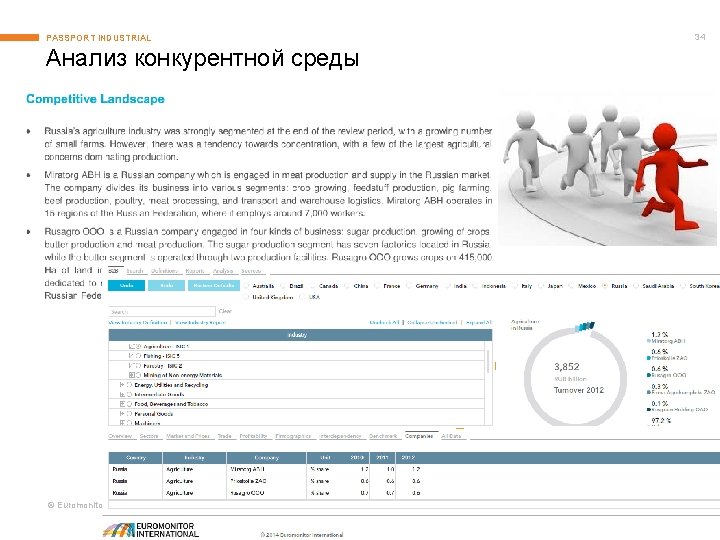Screen dimensions: 720x540
Task: Expand the Agriculture - ISIC 1 node
Action: coord(131,346)
